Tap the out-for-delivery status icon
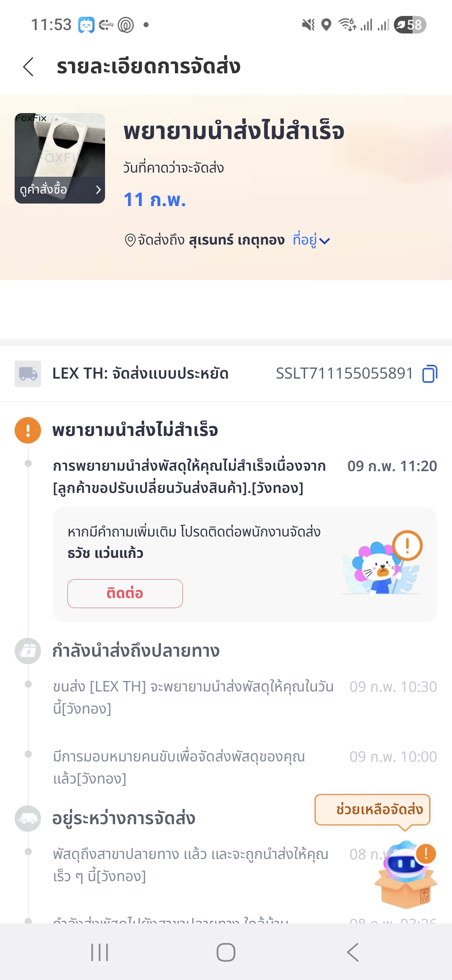 [x=28, y=651]
